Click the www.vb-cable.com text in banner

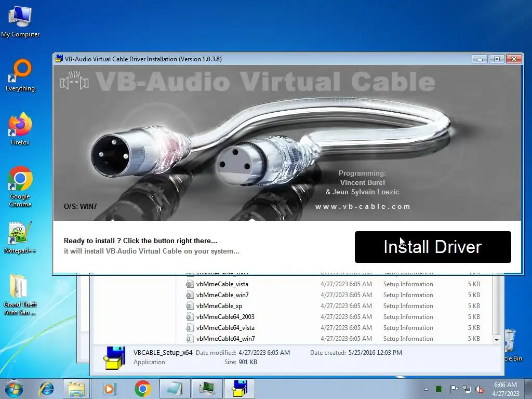coord(363,206)
